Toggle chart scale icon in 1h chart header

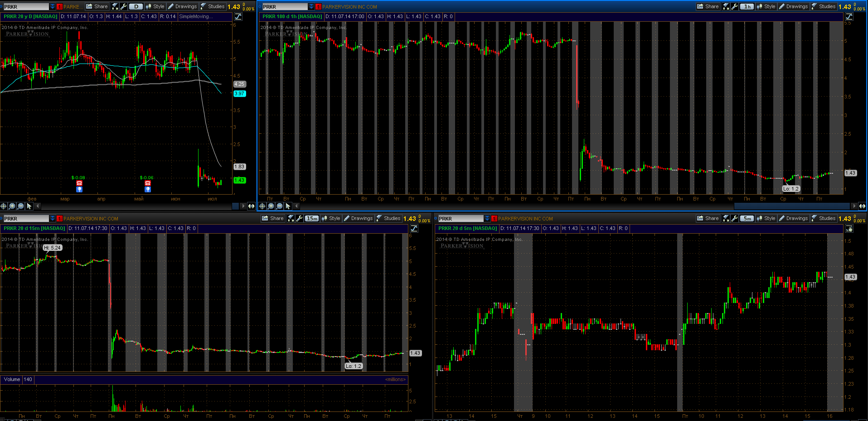849,17
